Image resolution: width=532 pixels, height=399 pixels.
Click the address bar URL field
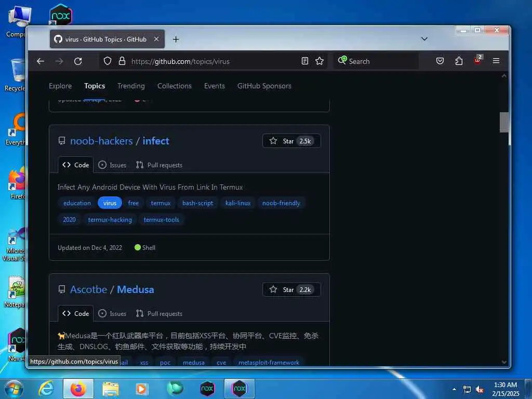[x=214, y=61]
